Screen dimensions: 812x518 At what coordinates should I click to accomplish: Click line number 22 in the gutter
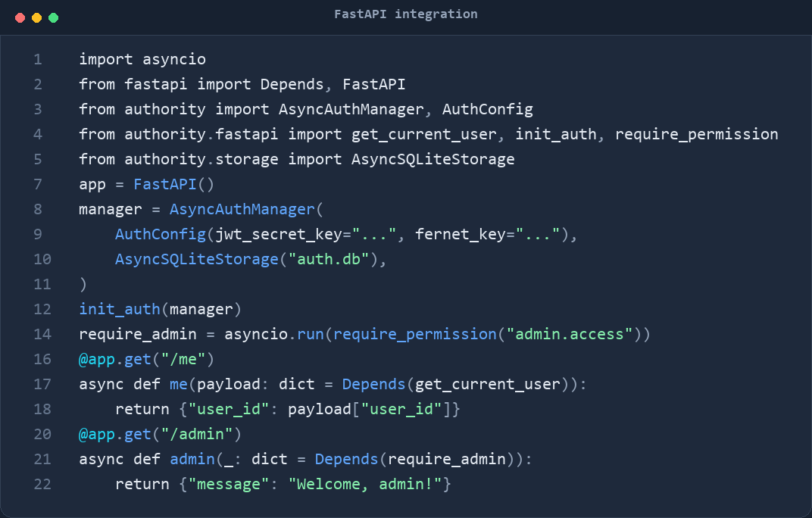coord(42,484)
